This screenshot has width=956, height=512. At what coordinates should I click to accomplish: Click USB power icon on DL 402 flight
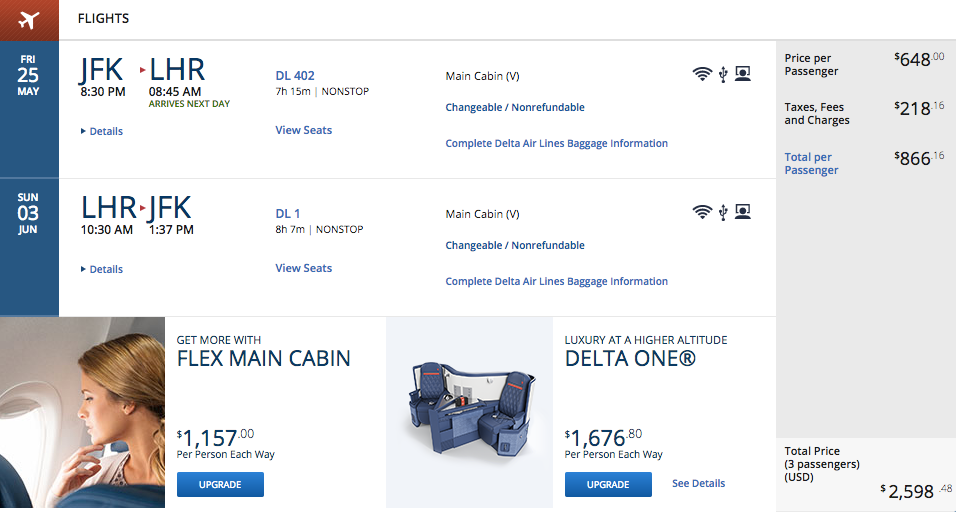coord(722,74)
